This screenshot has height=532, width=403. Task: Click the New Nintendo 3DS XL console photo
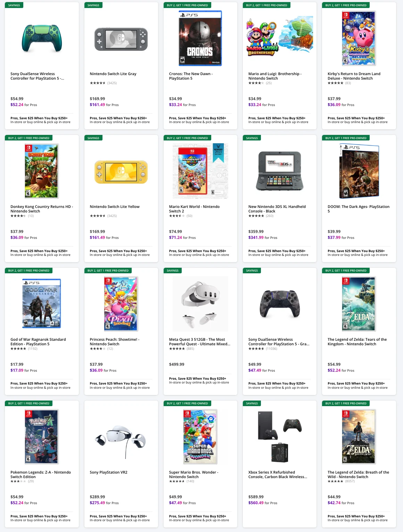click(x=279, y=170)
